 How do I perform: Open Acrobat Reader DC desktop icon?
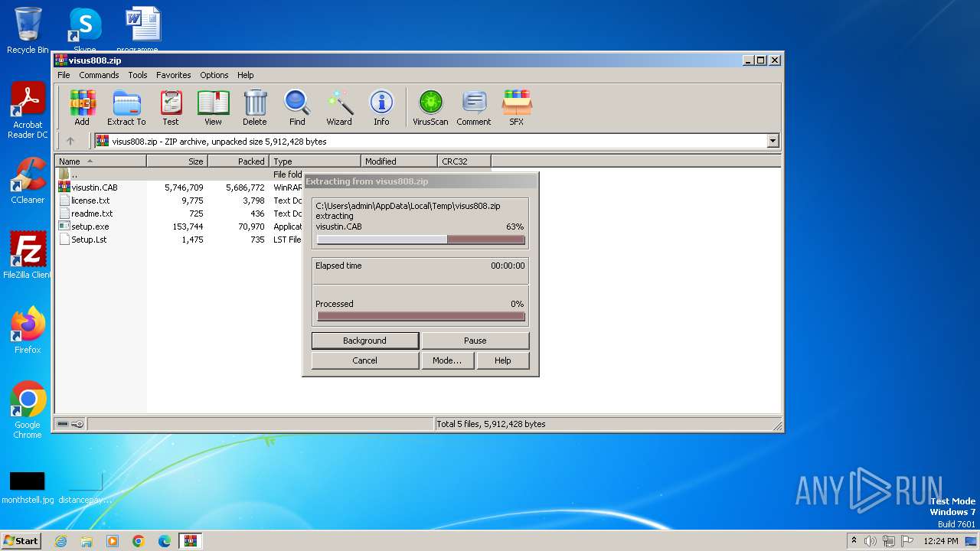(x=28, y=111)
